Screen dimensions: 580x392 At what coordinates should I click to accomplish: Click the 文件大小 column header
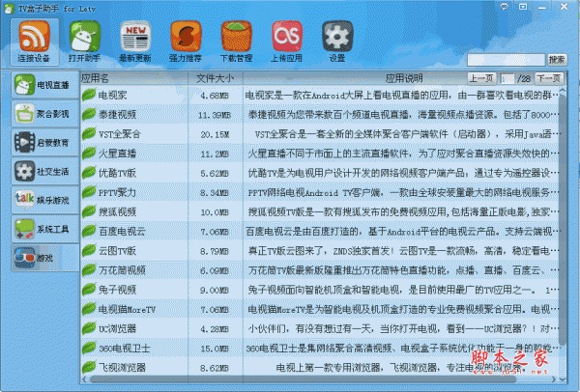216,78
